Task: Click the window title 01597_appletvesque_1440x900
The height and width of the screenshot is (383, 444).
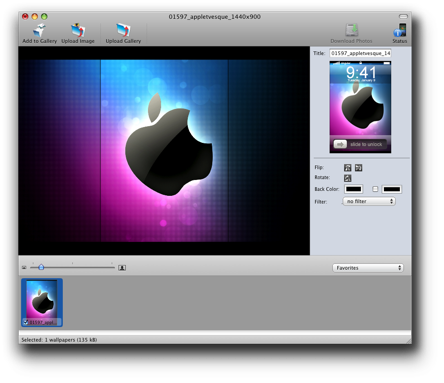Action: tap(214, 16)
